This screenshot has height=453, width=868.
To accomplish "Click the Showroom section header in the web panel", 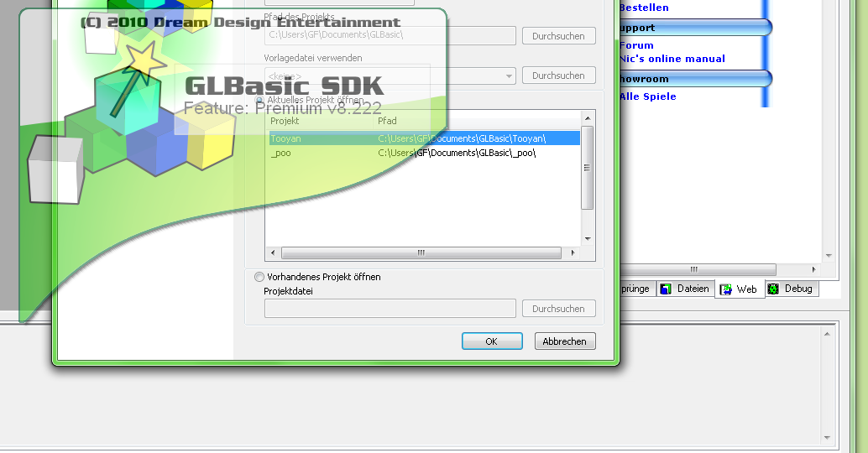I will click(x=695, y=79).
